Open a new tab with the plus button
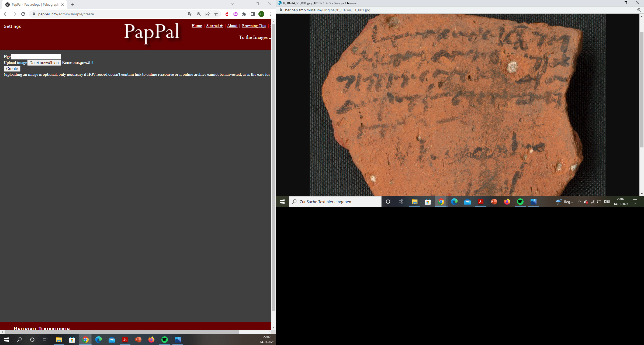This screenshot has height=345, width=644. pos(73,5)
